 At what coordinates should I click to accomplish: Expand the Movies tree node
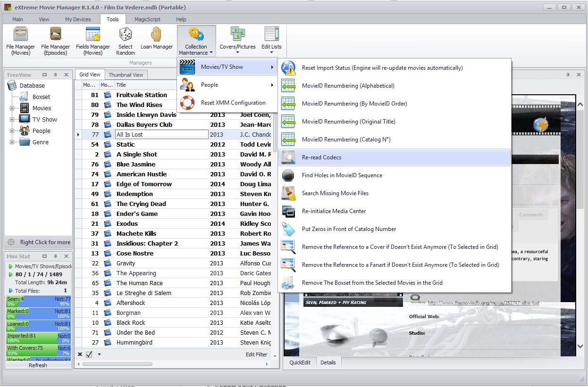[11, 108]
